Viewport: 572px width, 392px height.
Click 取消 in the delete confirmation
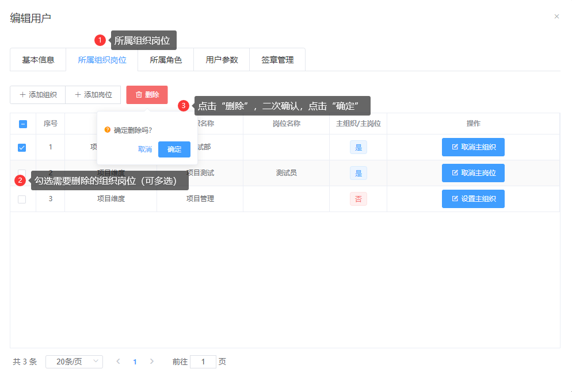[145, 149]
